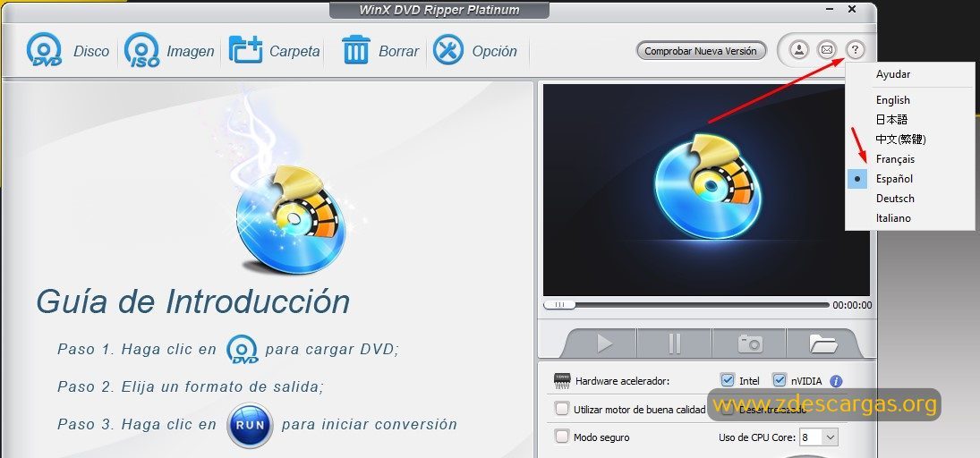
Task: Toggle the Desentrelazado checkbox
Action: point(727,410)
